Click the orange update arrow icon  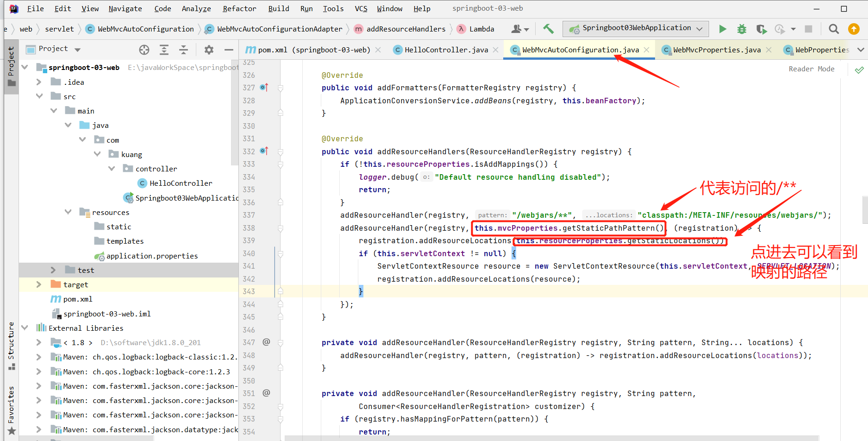click(x=854, y=29)
